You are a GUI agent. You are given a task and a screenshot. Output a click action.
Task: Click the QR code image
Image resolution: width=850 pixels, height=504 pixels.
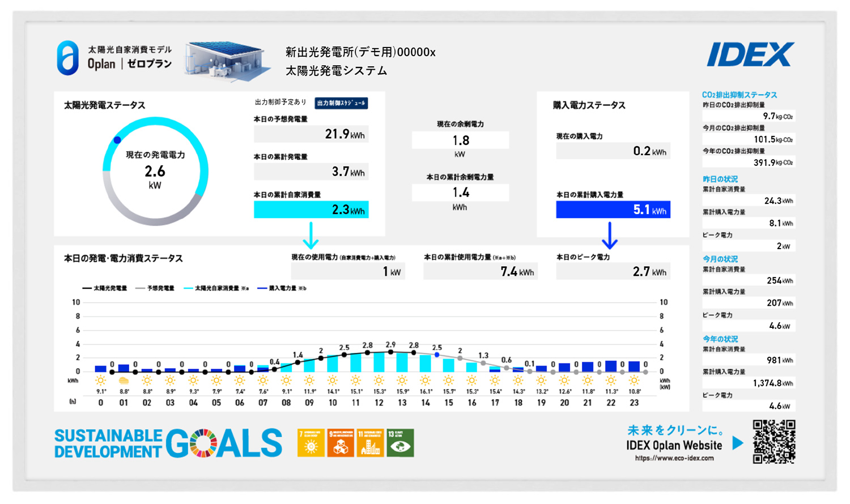(774, 442)
